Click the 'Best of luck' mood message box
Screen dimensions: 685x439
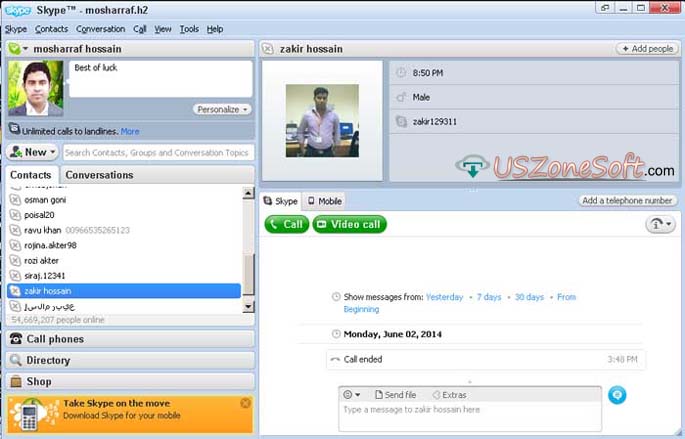[161, 79]
